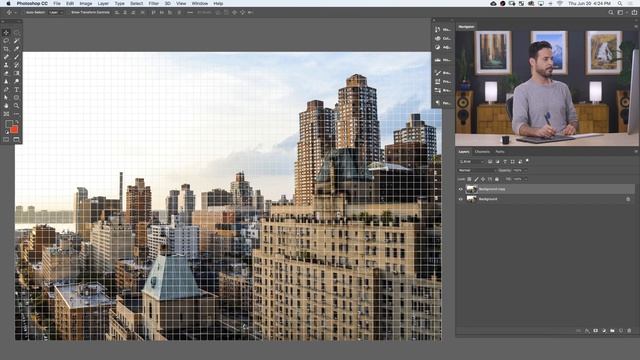Click the Apple menu icon

click(8, 3)
